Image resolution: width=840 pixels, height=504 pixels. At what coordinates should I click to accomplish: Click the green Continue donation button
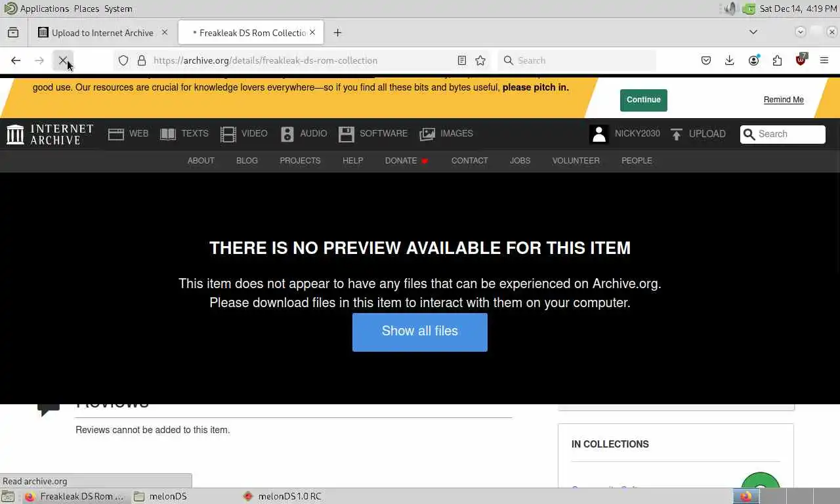pos(643,100)
